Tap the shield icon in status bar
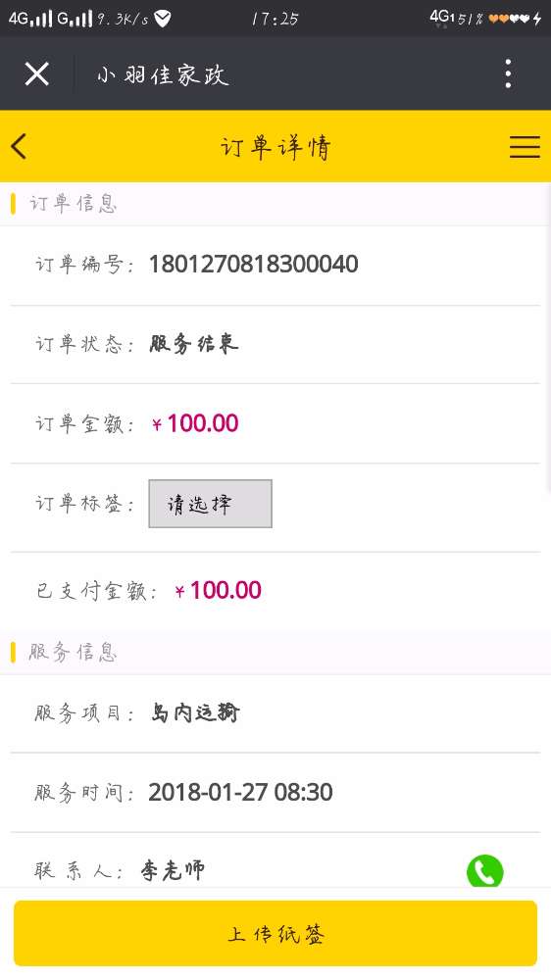Viewport: 551px width, 980px height. (x=163, y=19)
